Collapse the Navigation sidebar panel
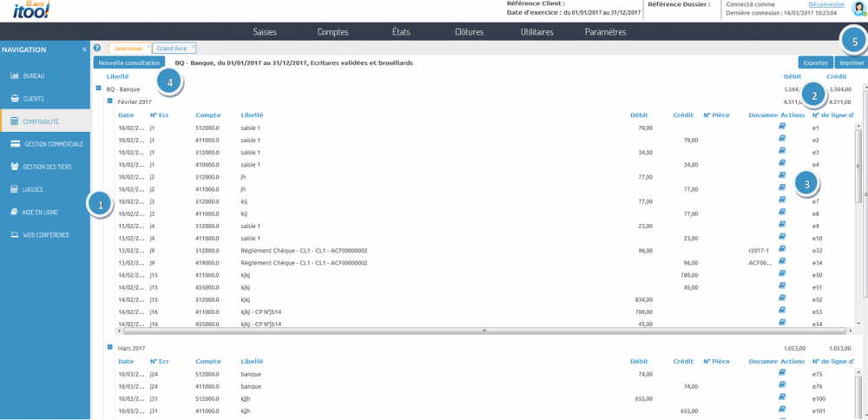Screen dimensions: 868x420 point(84,49)
